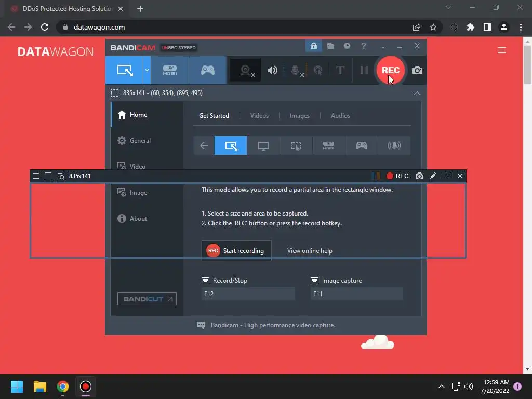This screenshot has width=532, height=399.
Task: Click small REC button in capture bar
Action: (397, 176)
